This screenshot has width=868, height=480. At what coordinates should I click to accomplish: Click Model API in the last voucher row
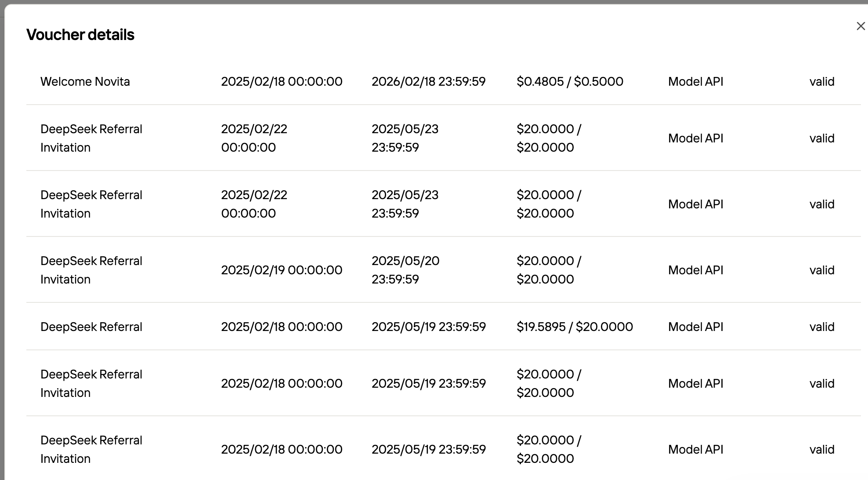point(695,449)
